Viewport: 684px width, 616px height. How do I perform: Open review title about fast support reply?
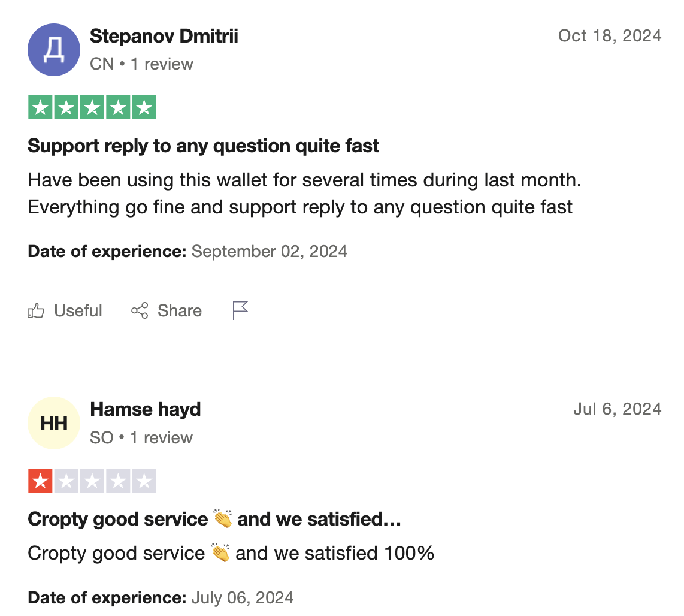(203, 146)
